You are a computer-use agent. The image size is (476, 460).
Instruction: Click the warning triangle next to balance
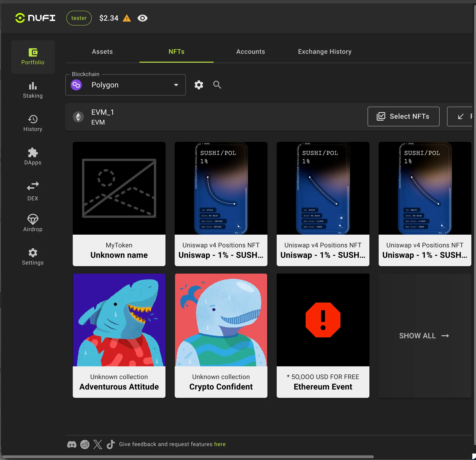127,18
